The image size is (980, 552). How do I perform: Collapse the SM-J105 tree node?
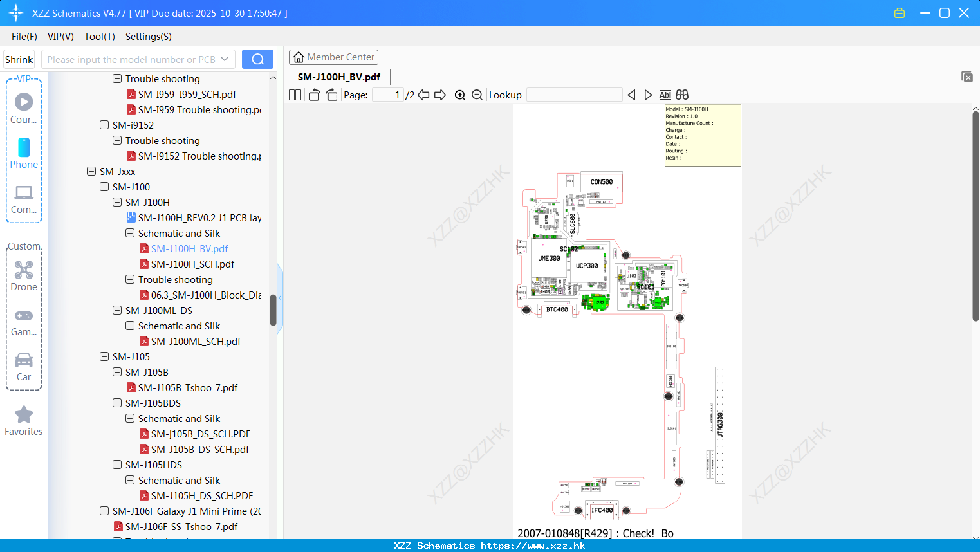click(104, 357)
